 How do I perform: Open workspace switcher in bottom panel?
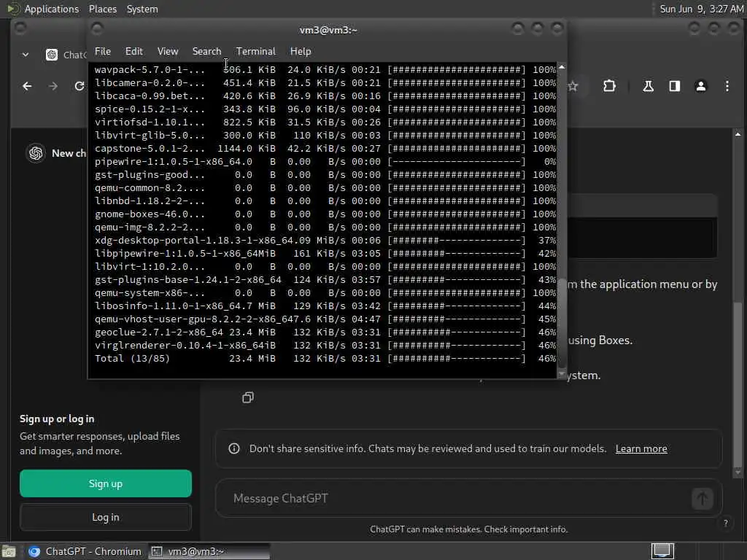[x=662, y=551]
